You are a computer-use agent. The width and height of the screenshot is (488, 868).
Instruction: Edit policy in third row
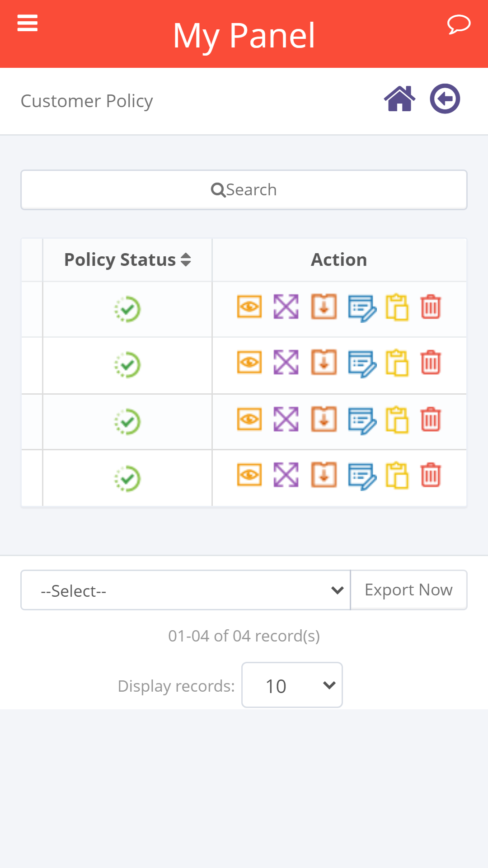click(362, 421)
